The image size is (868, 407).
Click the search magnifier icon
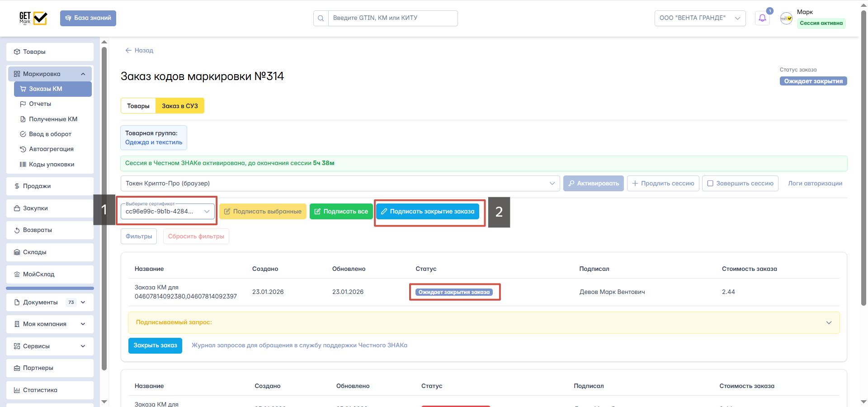[321, 18]
